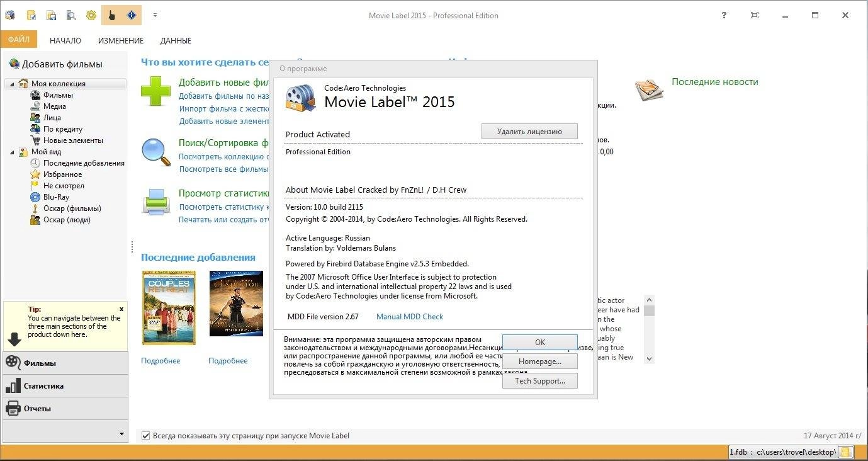
Task: Collapse the Моя коллекция tree node
Action: (12, 84)
